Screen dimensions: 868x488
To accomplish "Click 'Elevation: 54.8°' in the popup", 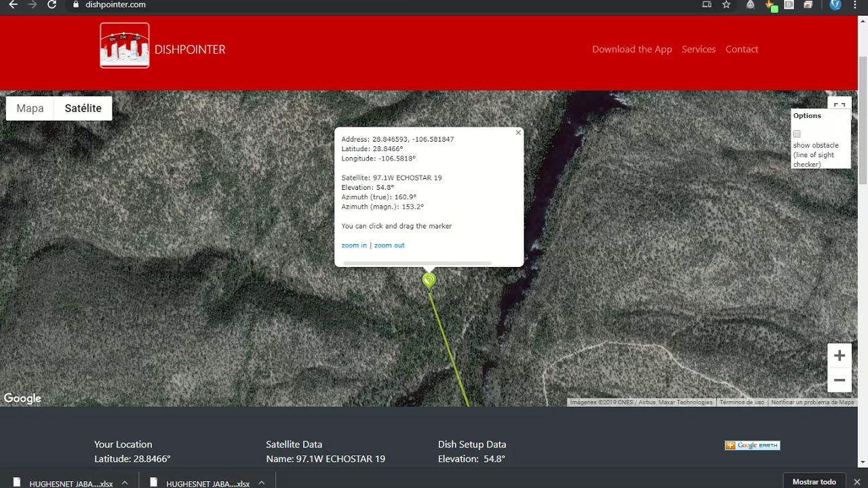I will (x=368, y=188).
